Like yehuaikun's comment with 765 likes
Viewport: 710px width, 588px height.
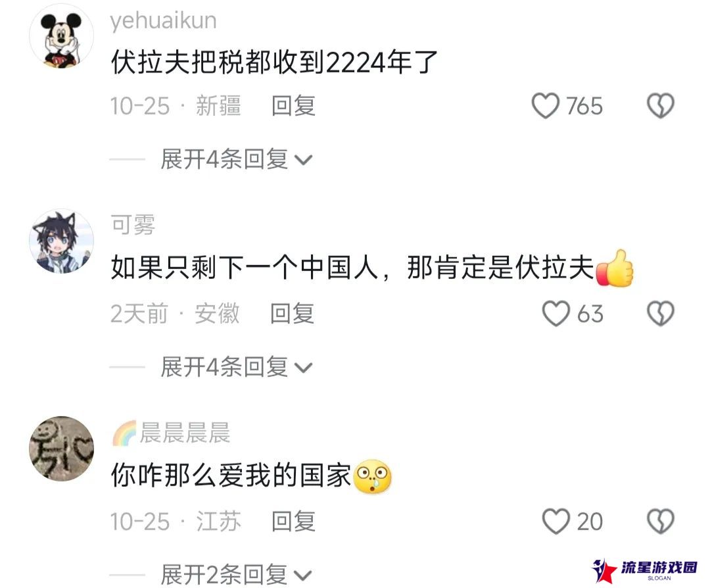tap(545, 105)
